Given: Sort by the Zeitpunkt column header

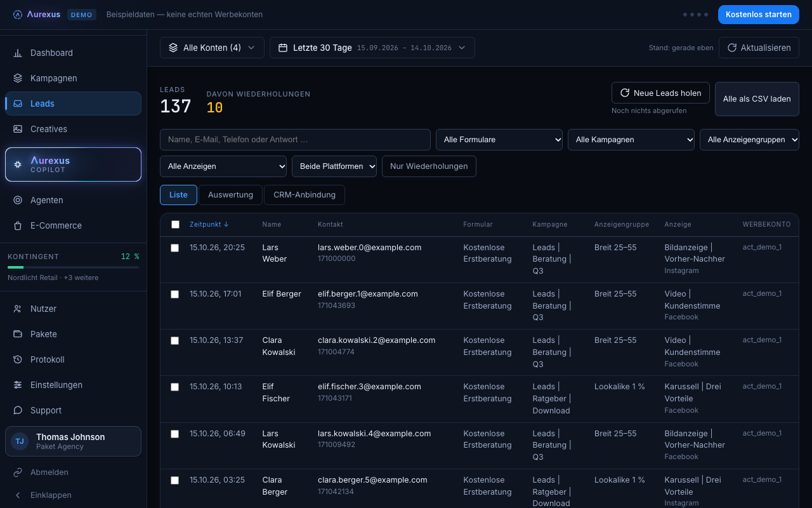Looking at the screenshot, I should [x=209, y=224].
